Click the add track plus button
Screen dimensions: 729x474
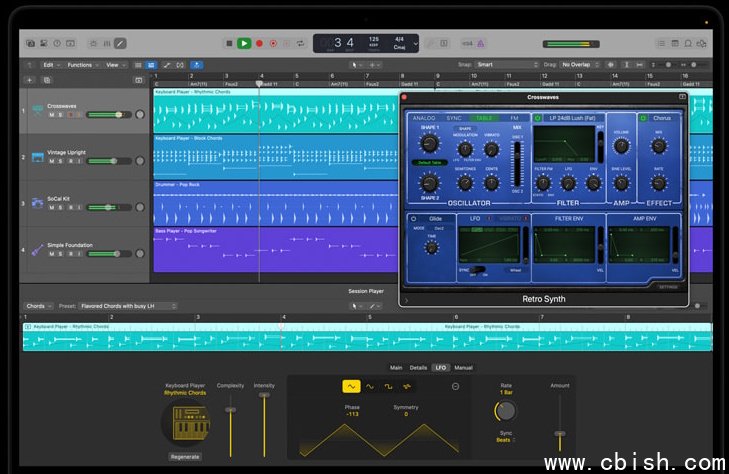[x=29, y=79]
